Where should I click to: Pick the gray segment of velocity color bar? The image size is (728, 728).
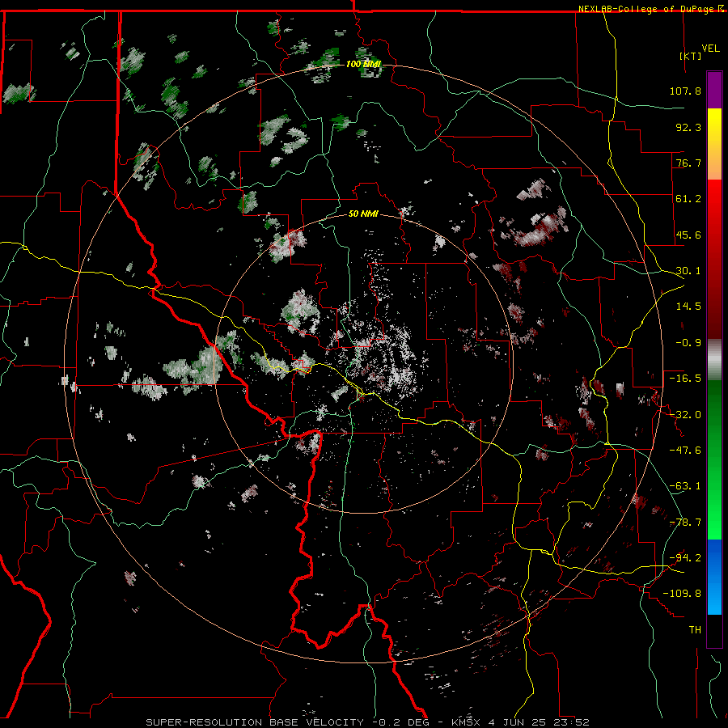[714, 360]
